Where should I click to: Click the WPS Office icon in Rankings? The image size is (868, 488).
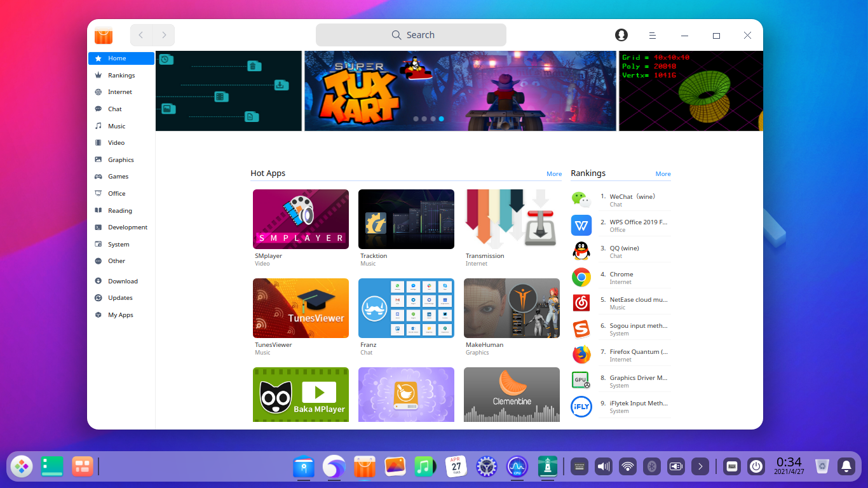point(581,226)
